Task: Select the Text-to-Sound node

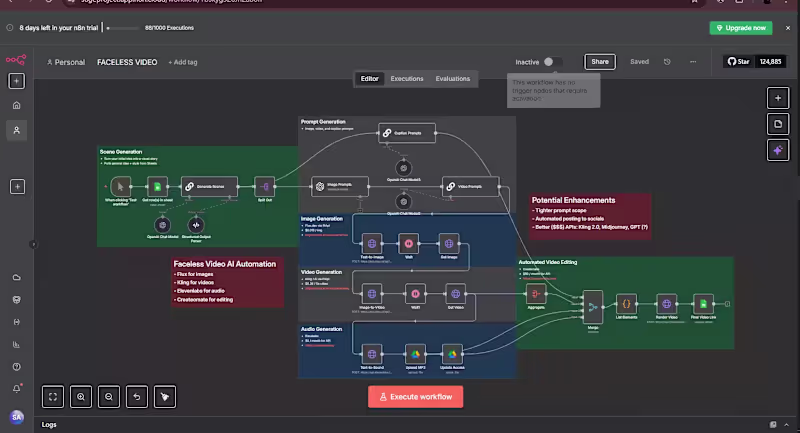Action: [372, 354]
